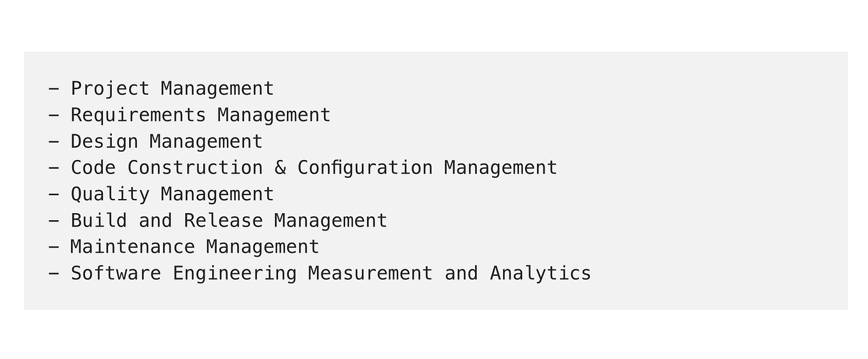Click the word "Analytics"

pos(540,274)
